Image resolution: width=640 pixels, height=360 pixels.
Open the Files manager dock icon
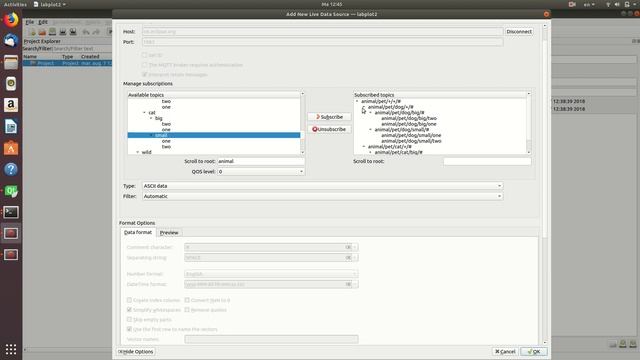tap(11, 62)
